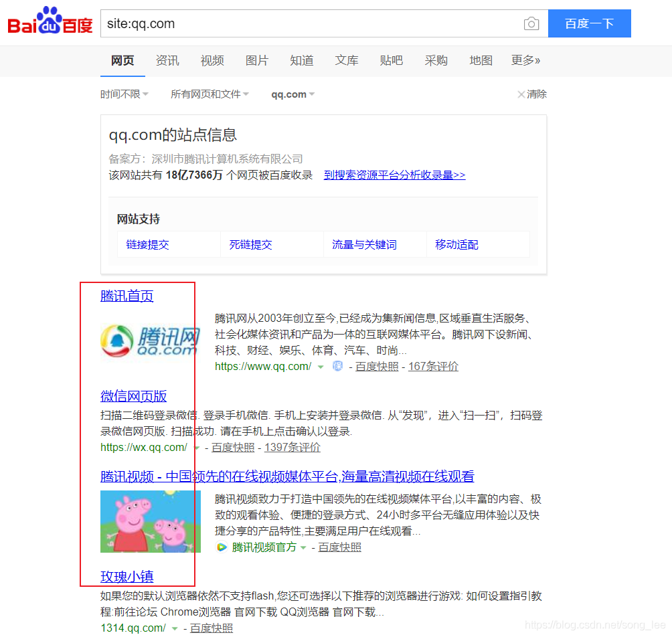Click the 腾讯网 QQ.com logo thumbnail
672x637 pixels.
click(150, 341)
